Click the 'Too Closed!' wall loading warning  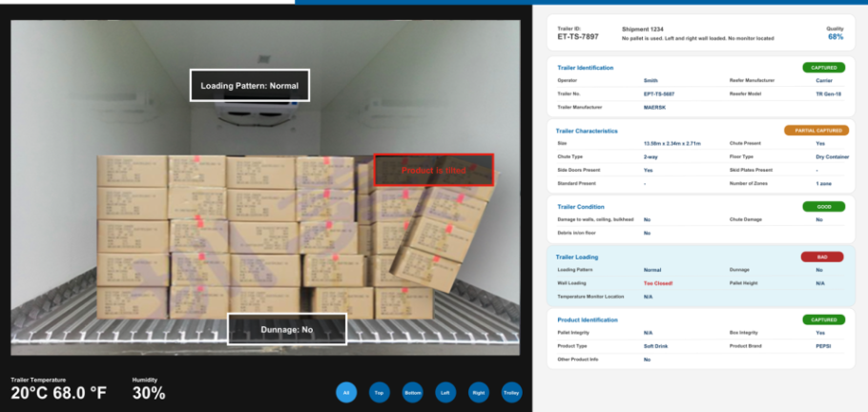pyautogui.click(x=657, y=283)
